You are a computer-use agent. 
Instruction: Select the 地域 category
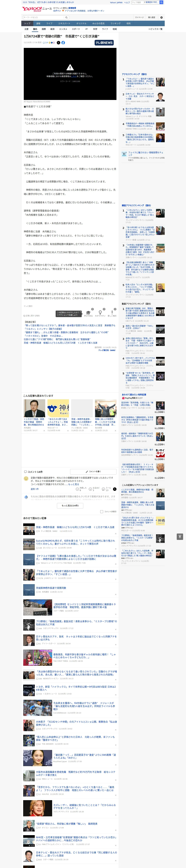[x=114, y=29]
